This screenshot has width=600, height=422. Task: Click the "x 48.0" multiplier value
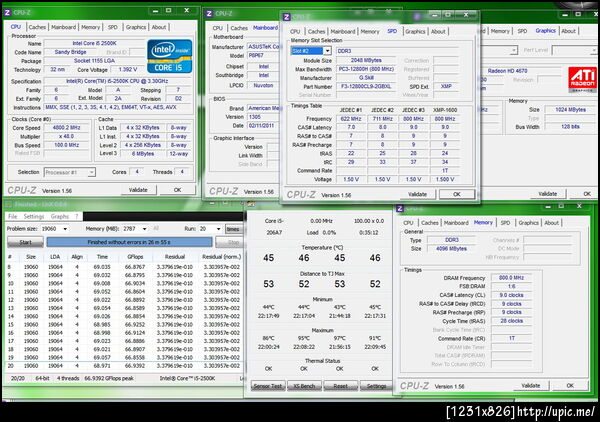coord(67,137)
